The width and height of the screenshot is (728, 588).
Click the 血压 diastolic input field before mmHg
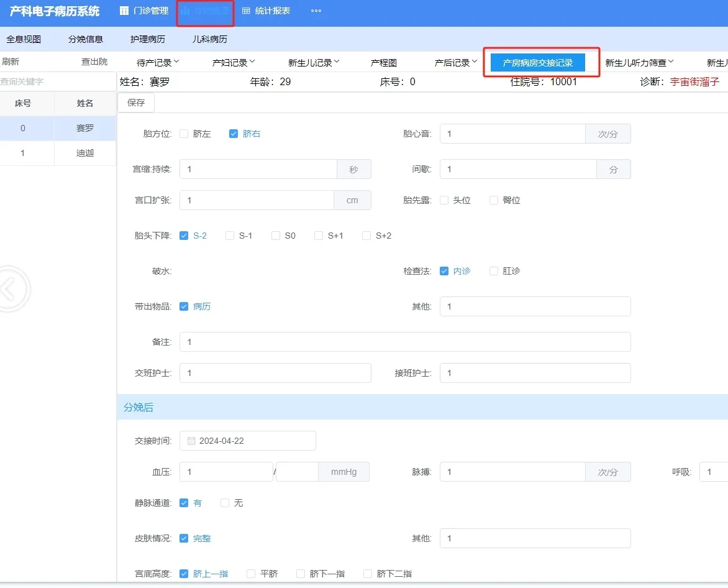(x=297, y=472)
